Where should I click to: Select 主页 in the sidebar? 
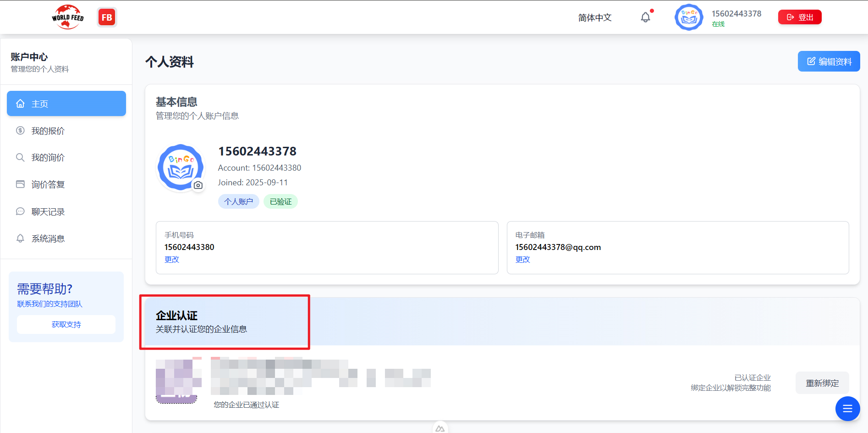point(66,104)
